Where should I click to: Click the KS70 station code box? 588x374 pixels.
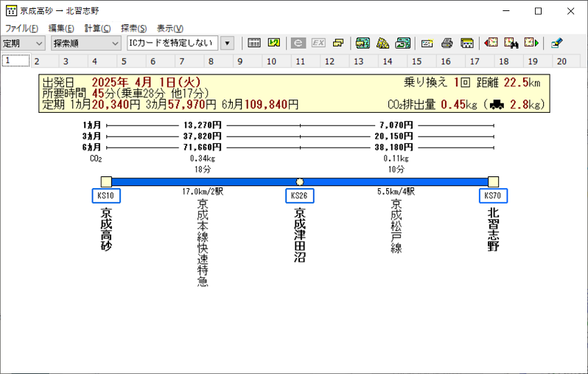493,195
